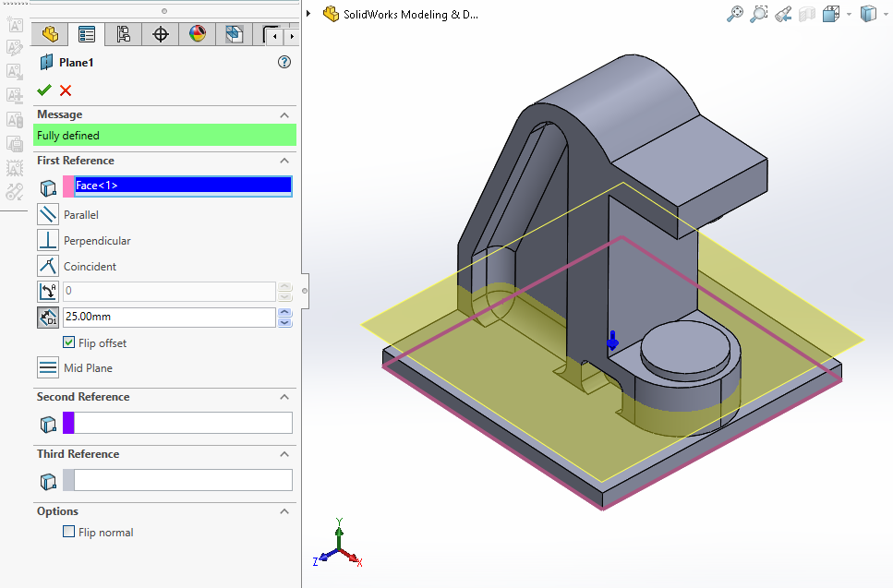Toggle the Flip offset checkbox
The height and width of the screenshot is (588, 893).
pos(69,342)
